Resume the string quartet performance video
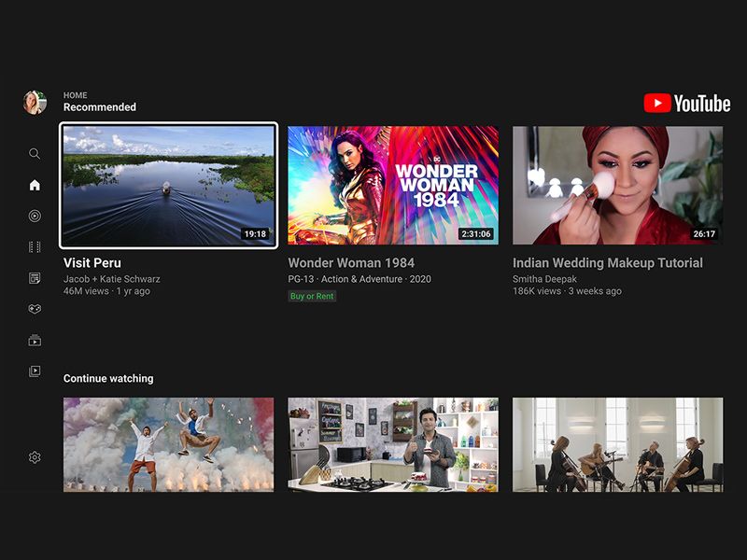This screenshot has width=747, height=560. click(x=617, y=445)
